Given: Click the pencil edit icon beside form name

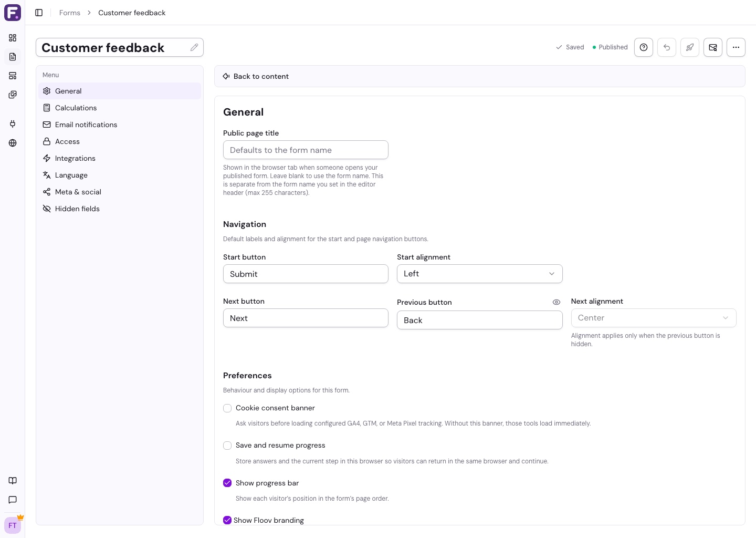Looking at the screenshot, I should pos(194,47).
